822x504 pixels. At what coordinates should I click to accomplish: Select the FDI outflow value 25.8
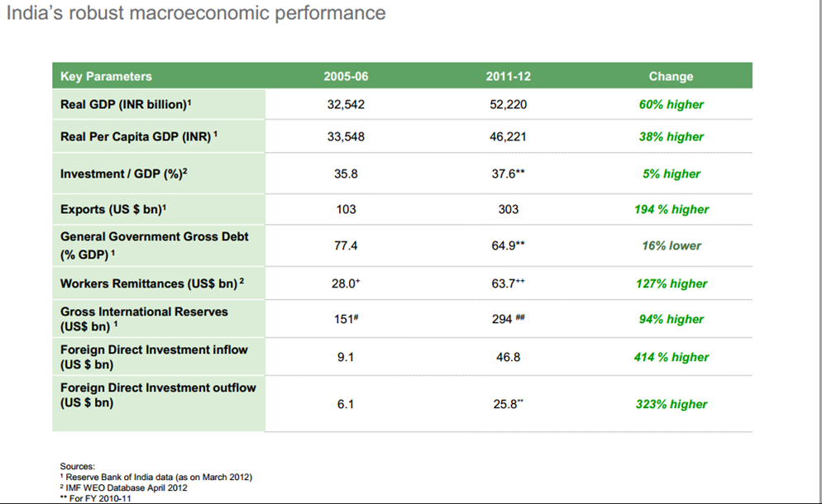[x=508, y=405]
